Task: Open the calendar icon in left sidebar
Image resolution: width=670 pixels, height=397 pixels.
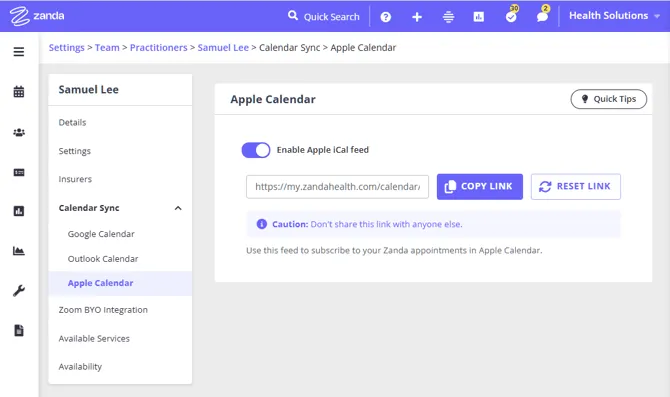Action: pos(19,91)
